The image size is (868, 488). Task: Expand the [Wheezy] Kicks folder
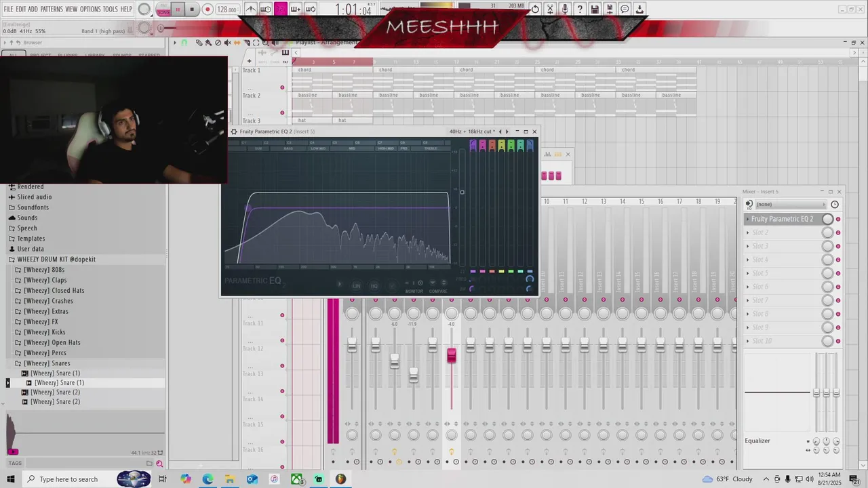(45, 332)
